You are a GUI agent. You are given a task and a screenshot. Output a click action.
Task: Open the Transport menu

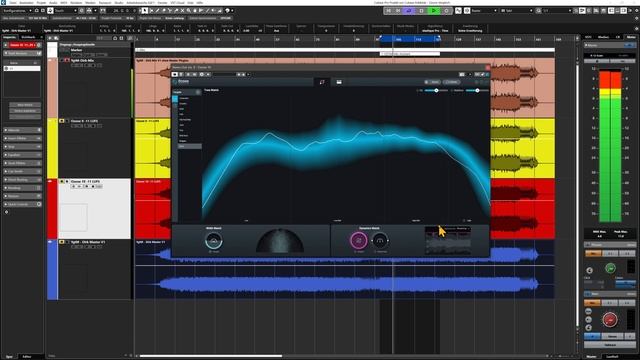click(105, 2)
